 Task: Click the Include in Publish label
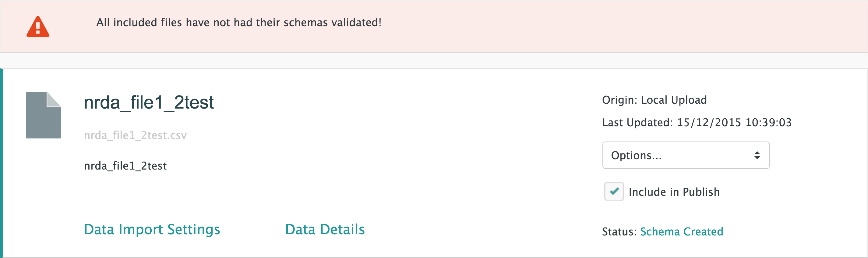click(674, 192)
